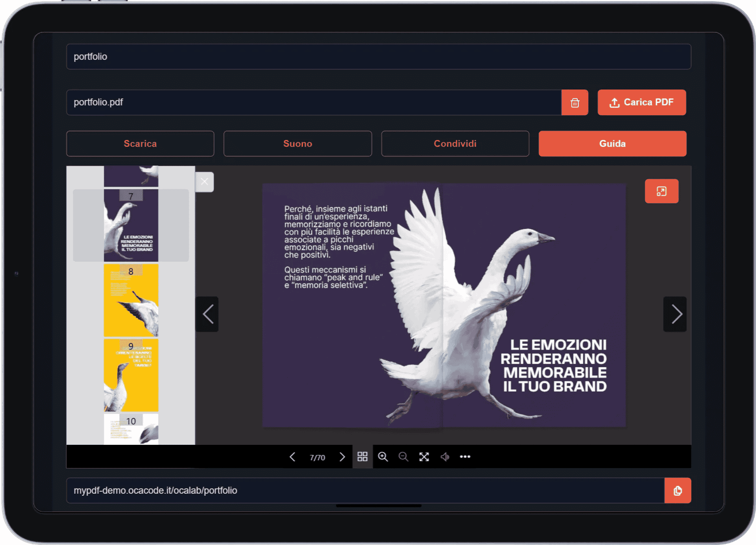
Task: Zoom out with the magnifier minus icon
Action: pyautogui.click(x=403, y=457)
